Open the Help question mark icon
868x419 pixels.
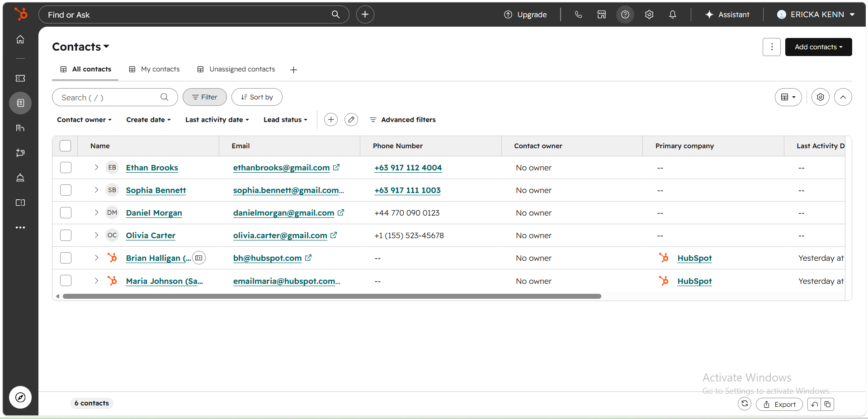point(625,14)
